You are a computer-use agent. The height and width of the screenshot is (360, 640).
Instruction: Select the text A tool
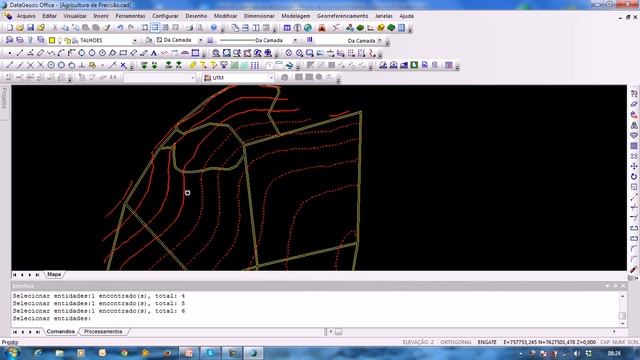pos(154,53)
